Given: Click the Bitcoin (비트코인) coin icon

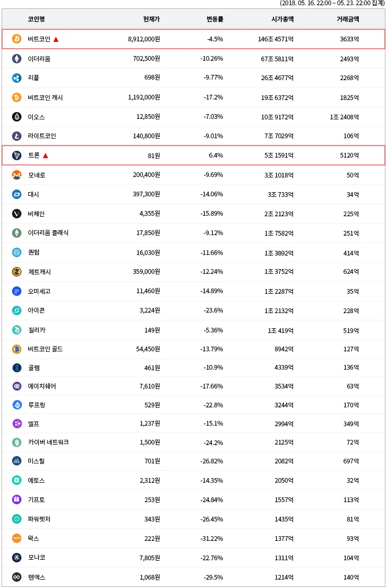Looking at the screenshot, I should (17, 39).
